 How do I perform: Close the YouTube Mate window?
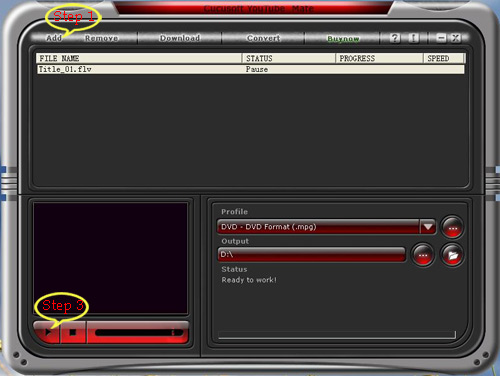pos(456,38)
